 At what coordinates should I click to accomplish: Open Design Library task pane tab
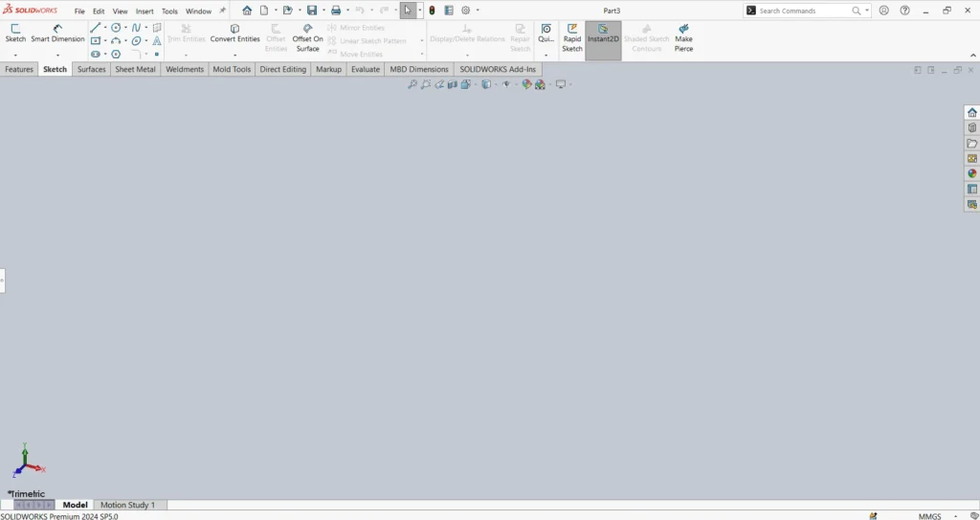pyautogui.click(x=972, y=127)
